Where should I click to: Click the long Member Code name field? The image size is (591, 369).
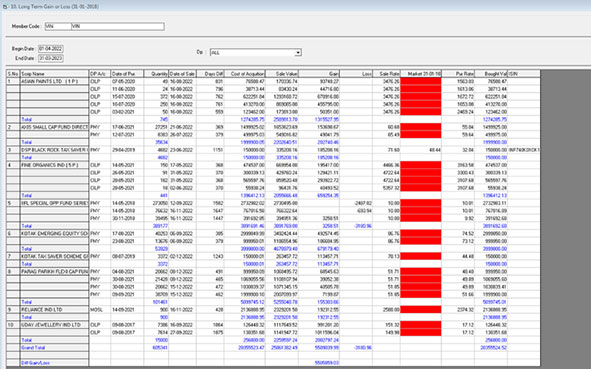118,26
